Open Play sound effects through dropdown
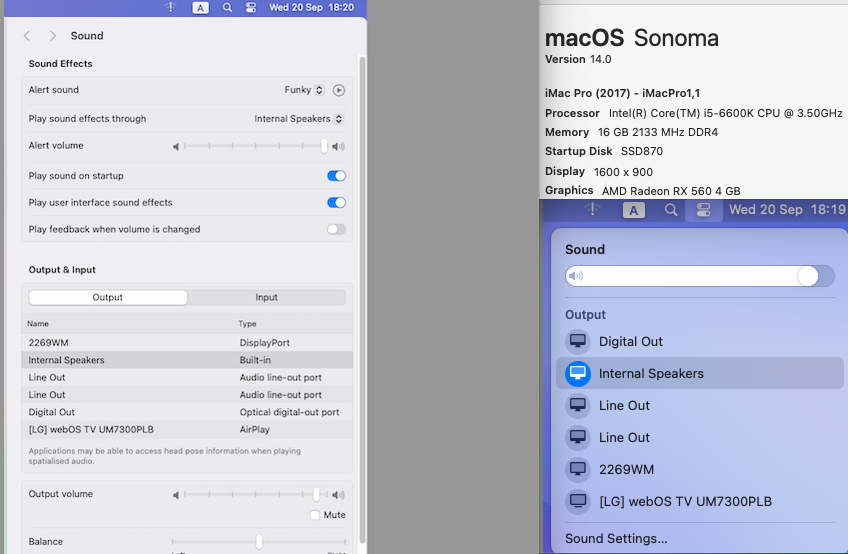Viewport: 848px width, 554px height. 299,118
